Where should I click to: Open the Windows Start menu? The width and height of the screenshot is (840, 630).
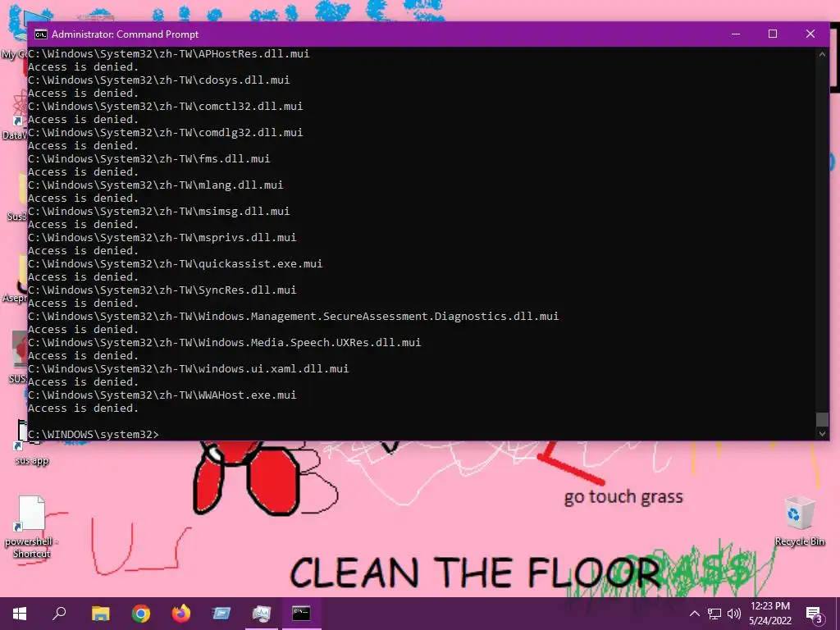point(20,614)
